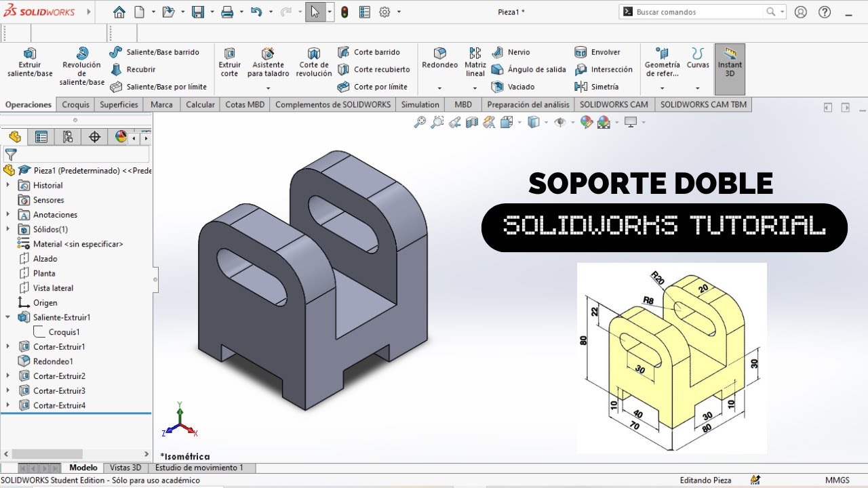The width and height of the screenshot is (868, 488).
Task: Open the Croquis tab
Action: pyautogui.click(x=76, y=104)
